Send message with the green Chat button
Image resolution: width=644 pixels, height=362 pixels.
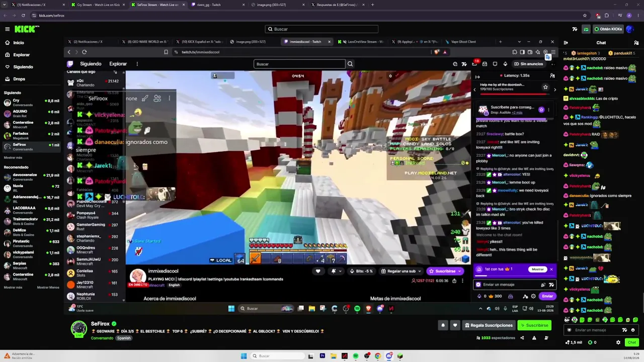pos(632,342)
